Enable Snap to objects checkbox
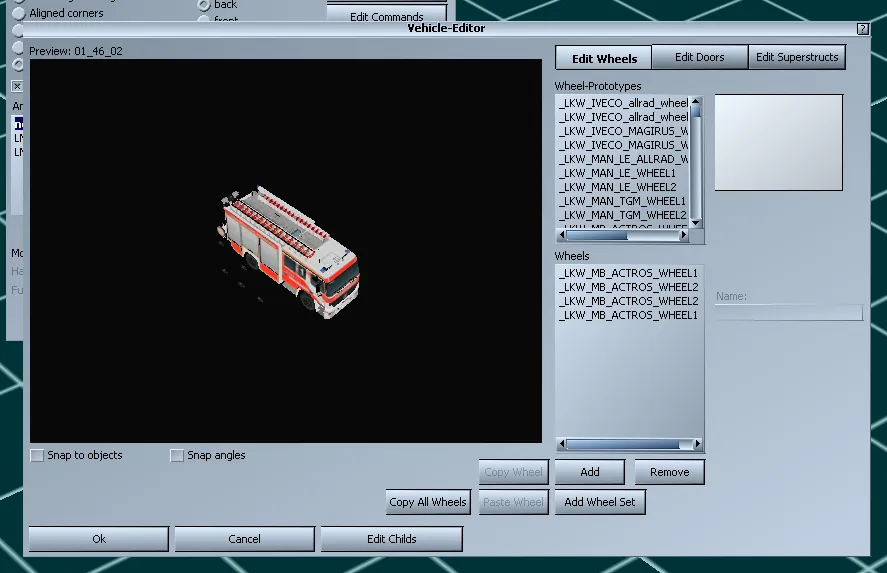This screenshot has width=887, height=573. click(38, 456)
